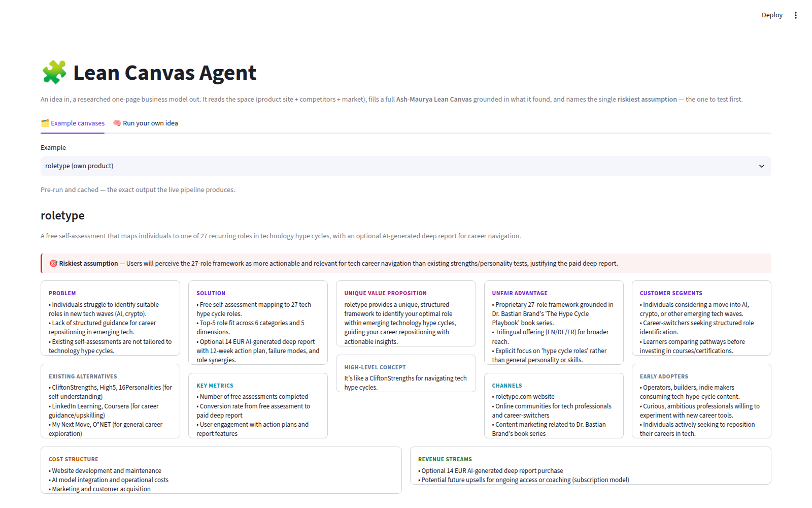Click the puzzle piece icon in title

(54, 72)
